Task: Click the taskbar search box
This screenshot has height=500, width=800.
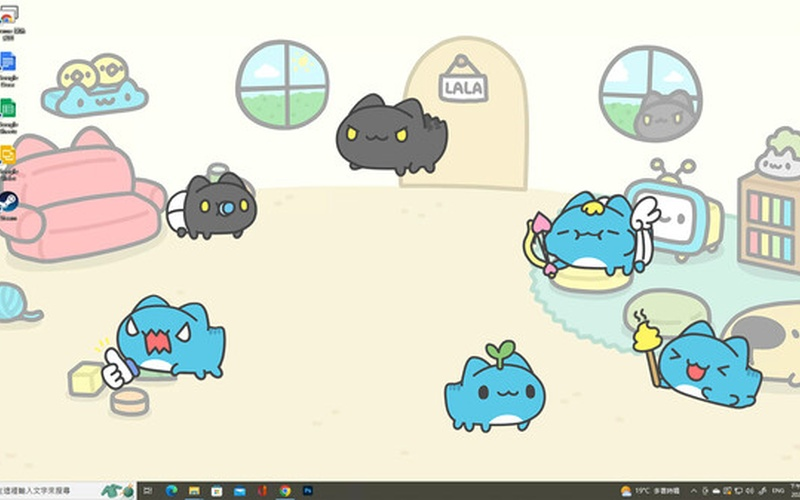Action: [67, 491]
